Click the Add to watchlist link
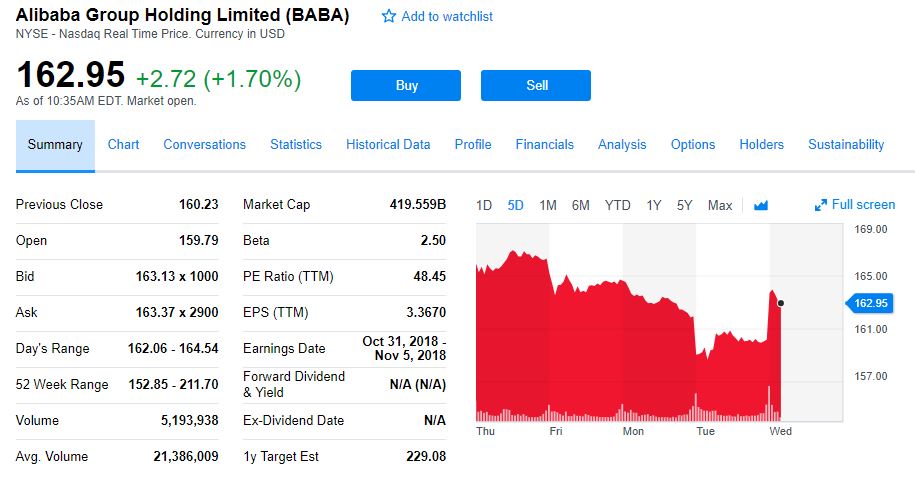The image size is (915, 483). point(447,16)
